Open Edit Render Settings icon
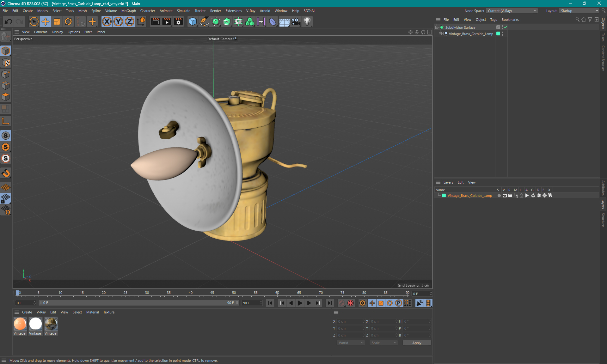Viewport: 607px width, 364px height. click(x=178, y=21)
